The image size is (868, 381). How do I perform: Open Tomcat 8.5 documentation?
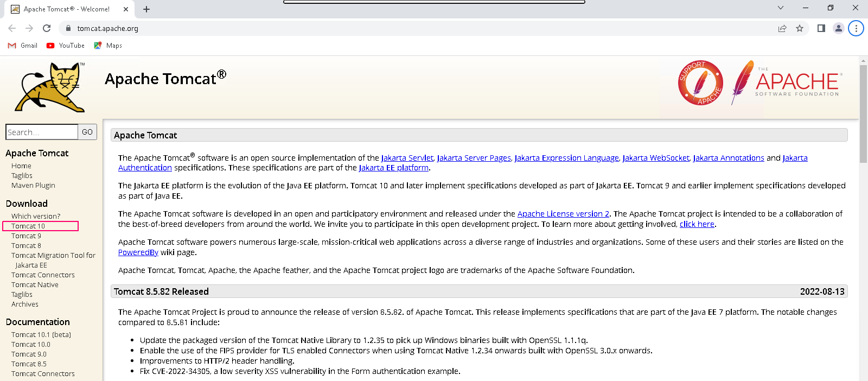click(29, 364)
